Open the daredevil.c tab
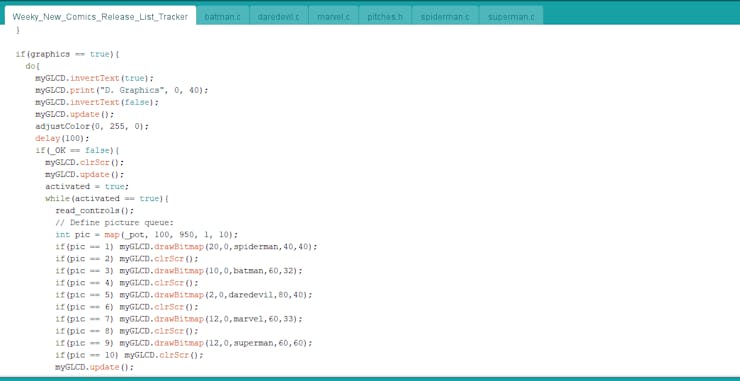The height and width of the screenshot is (381, 740). pyautogui.click(x=279, y=17)
